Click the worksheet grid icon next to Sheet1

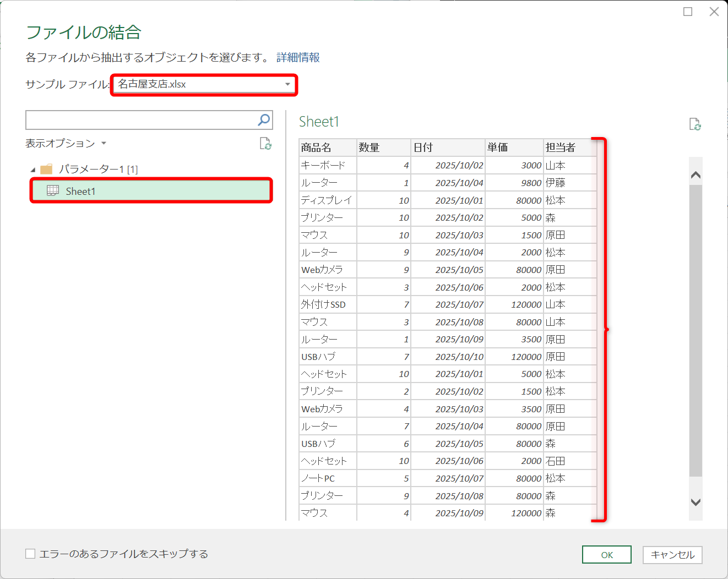click(52, 190)
